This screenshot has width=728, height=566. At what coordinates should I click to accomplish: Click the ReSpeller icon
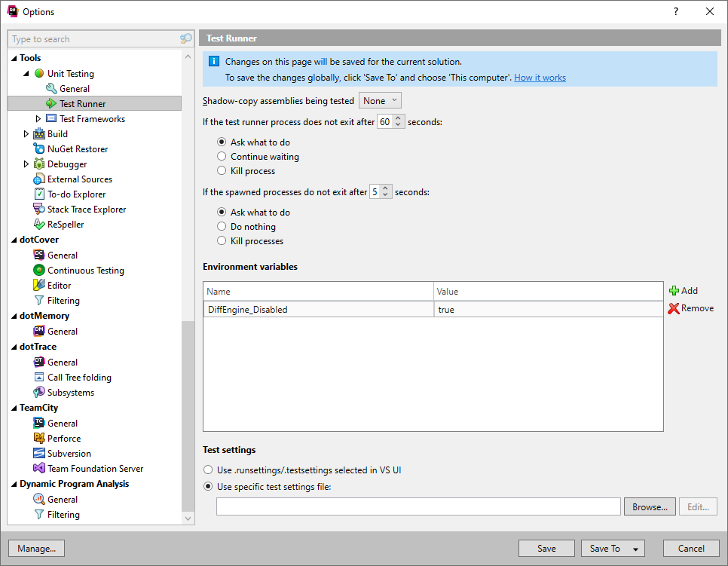[39, 225]
